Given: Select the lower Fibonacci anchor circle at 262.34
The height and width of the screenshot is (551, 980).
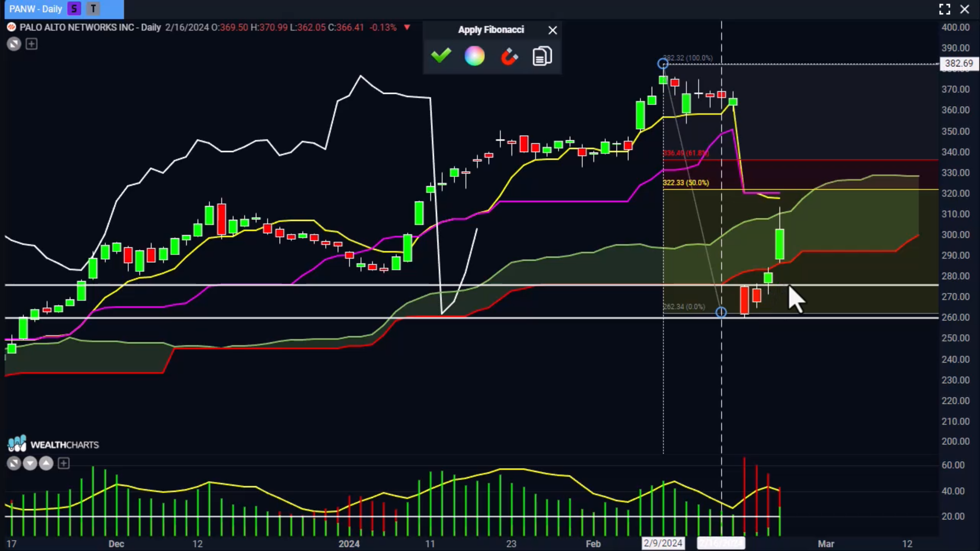Looking at the screenshot, I should pyautogui.click(x=721, y=312).
